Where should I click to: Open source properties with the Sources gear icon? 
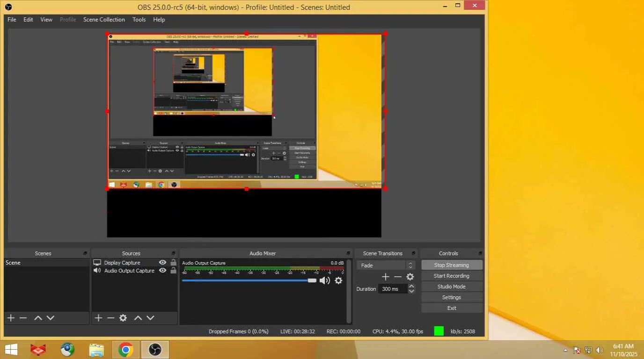pos(123,318)
